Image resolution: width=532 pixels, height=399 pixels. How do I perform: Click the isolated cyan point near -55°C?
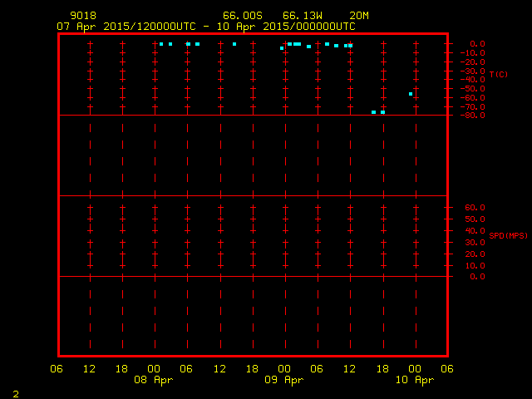point(411,94)
